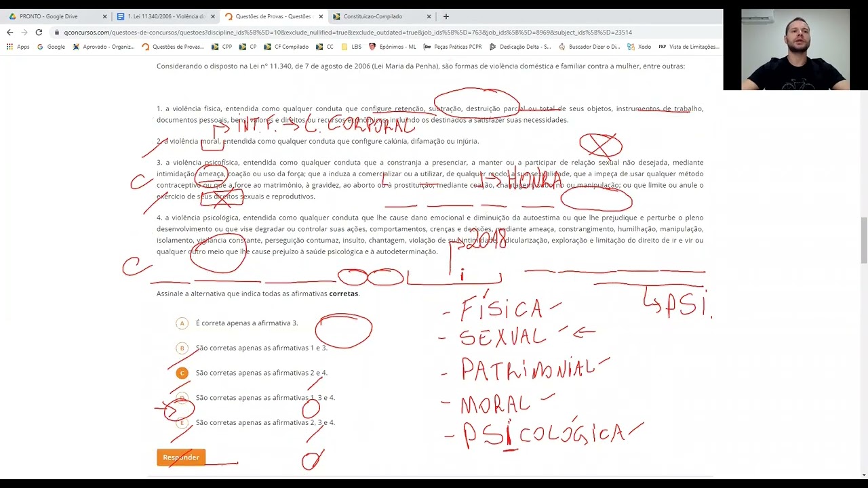This screenshot has height=488, width=868.
Task: Click the lock icon in address bar
Action: pos(58,32)
